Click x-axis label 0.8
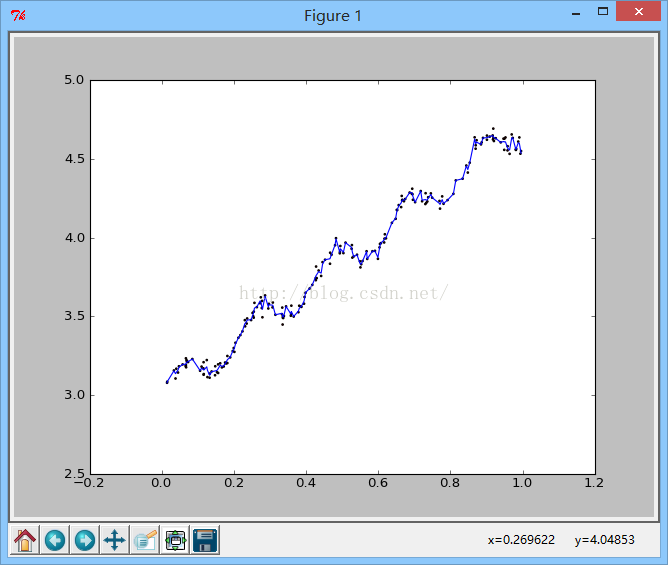 450,483
